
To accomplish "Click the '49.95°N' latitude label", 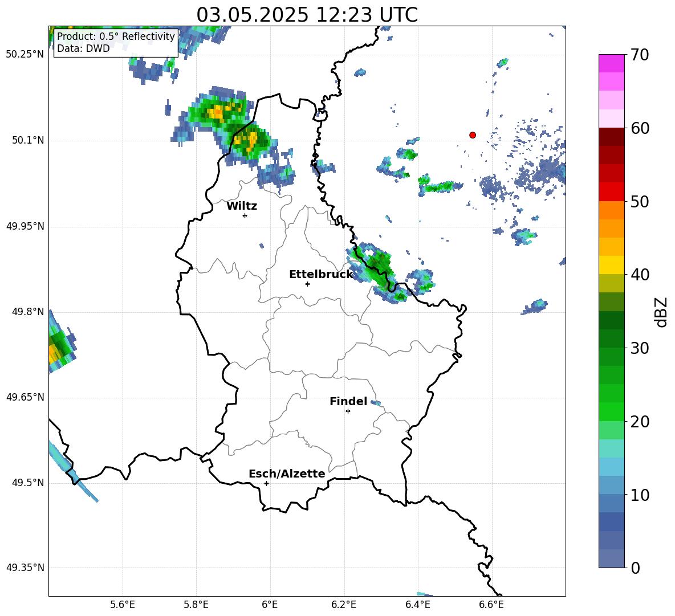I will [25, 226].
